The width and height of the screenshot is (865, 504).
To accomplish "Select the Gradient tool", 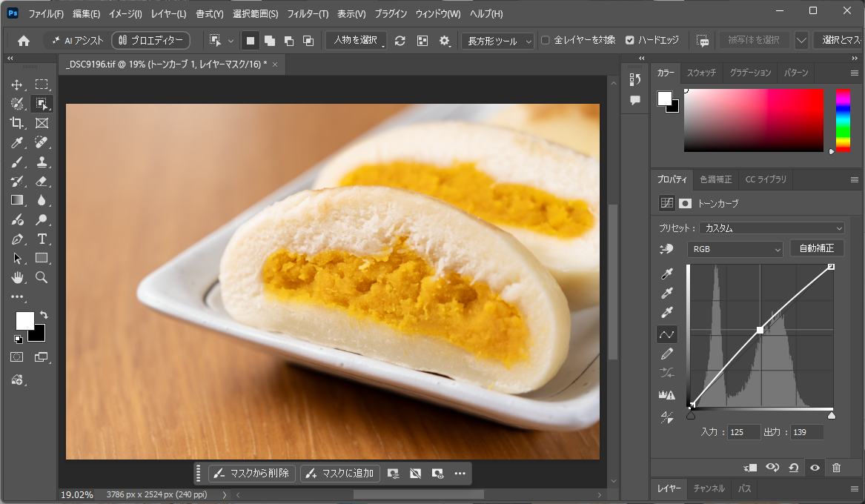I will coord(16,200).
